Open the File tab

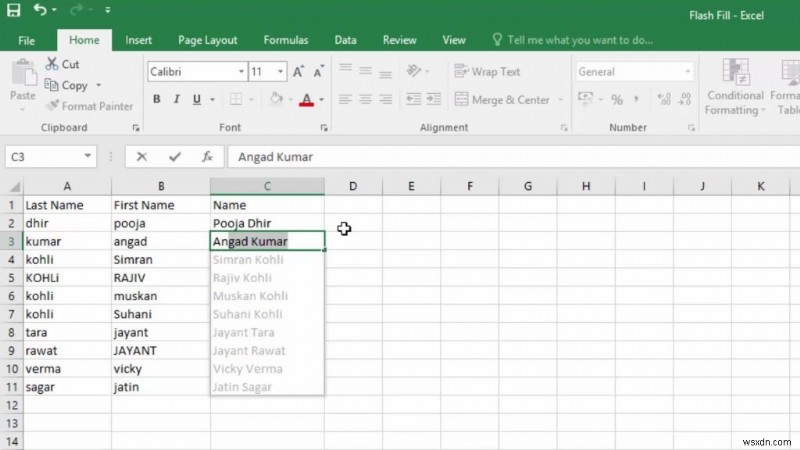(x=26, y=40)
